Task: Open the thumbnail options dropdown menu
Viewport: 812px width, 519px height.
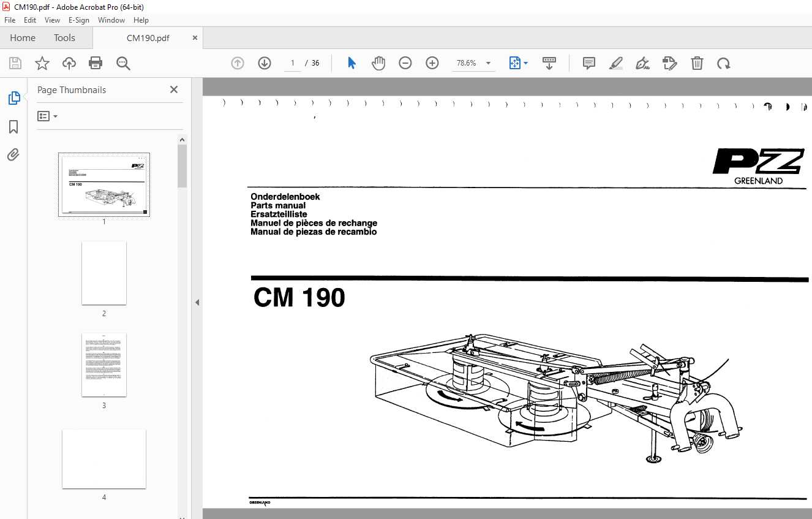Action: [48, 116]
